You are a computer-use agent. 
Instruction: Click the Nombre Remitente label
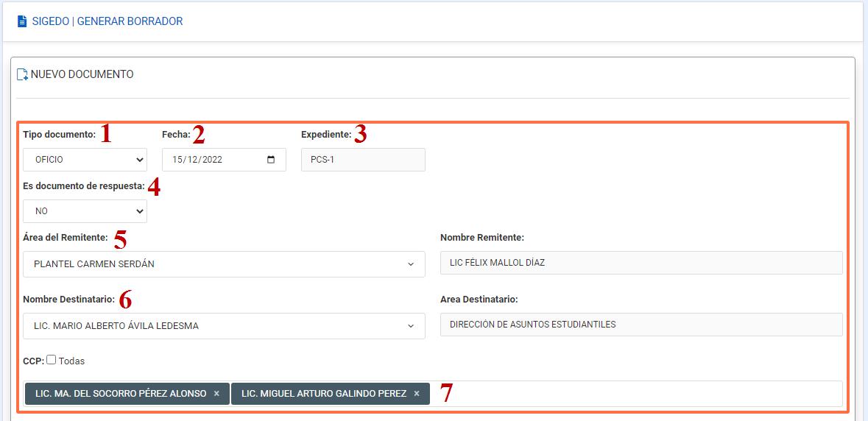[x=482, y=237]
